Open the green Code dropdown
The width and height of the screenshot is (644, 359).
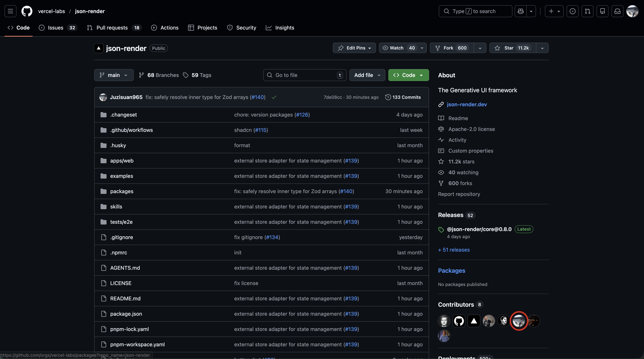pos(408,75)
